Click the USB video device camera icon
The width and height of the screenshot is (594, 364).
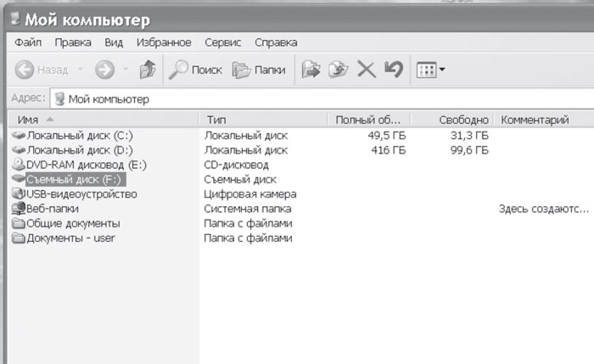[x=18, y=193]
